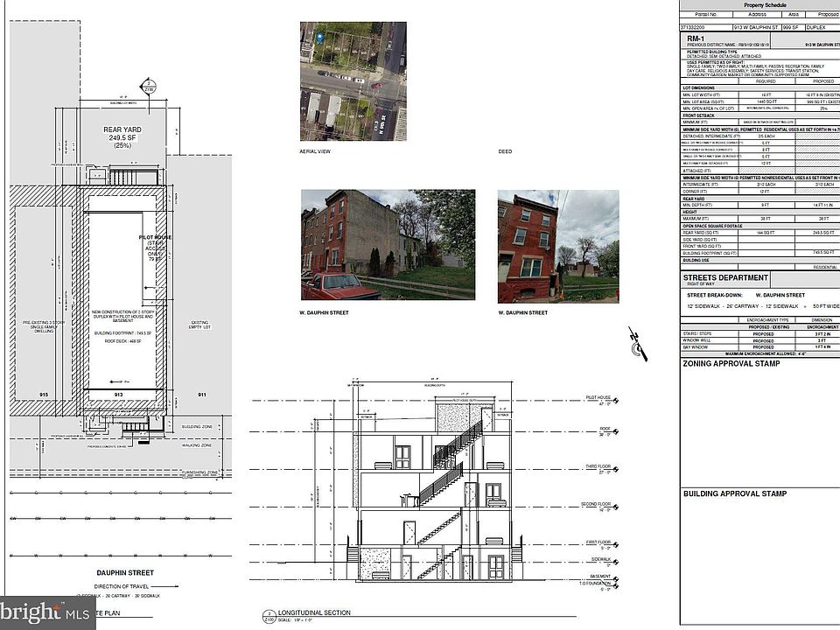Click the 'DIRECTION OF TRAVEL' label
Image resolution: width=840 pixels, height=630 pixels.
tap(122, 586)
